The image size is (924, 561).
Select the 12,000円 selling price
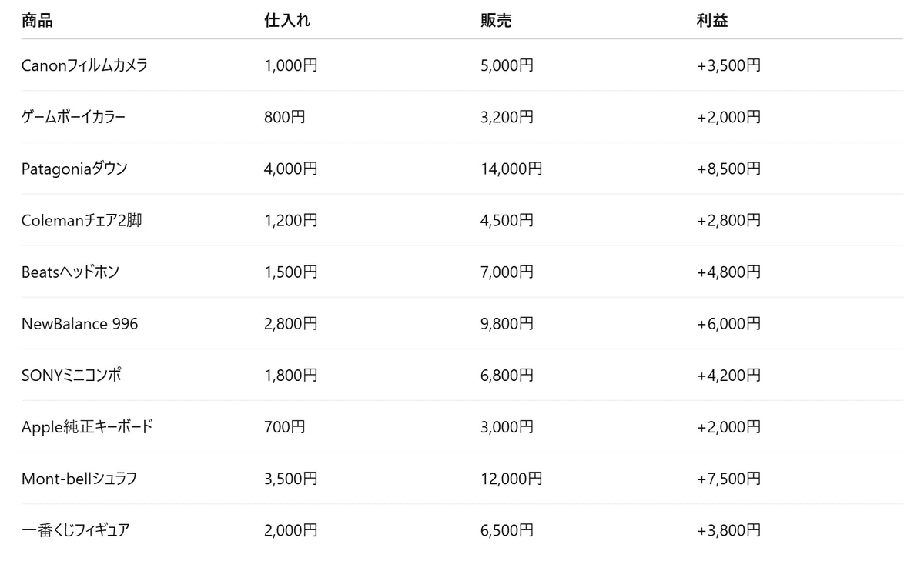511,478
